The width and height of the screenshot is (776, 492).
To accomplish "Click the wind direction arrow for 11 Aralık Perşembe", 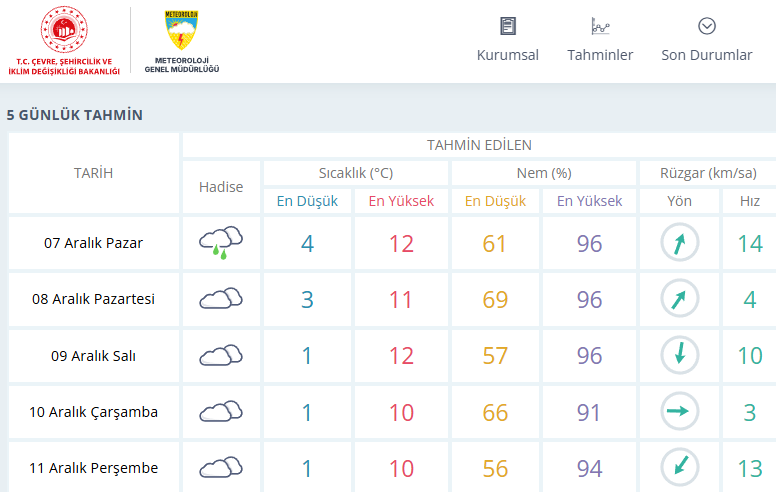I will coord(680,467).
